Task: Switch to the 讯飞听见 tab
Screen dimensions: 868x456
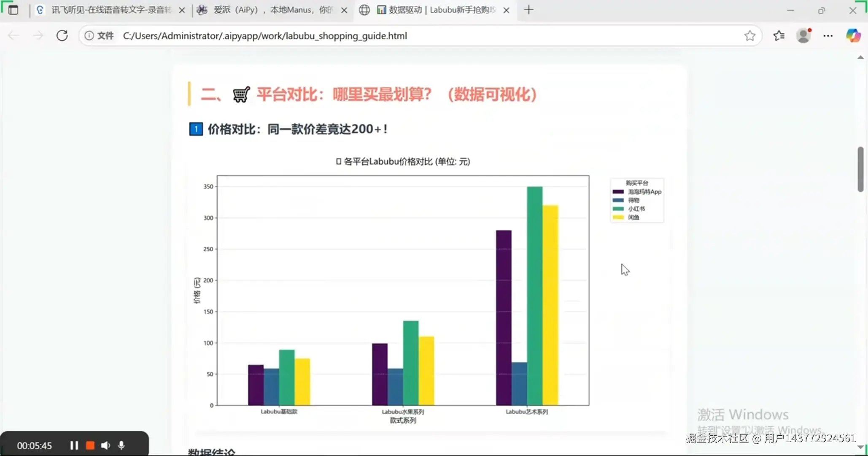Action: (x=110, y=10)
